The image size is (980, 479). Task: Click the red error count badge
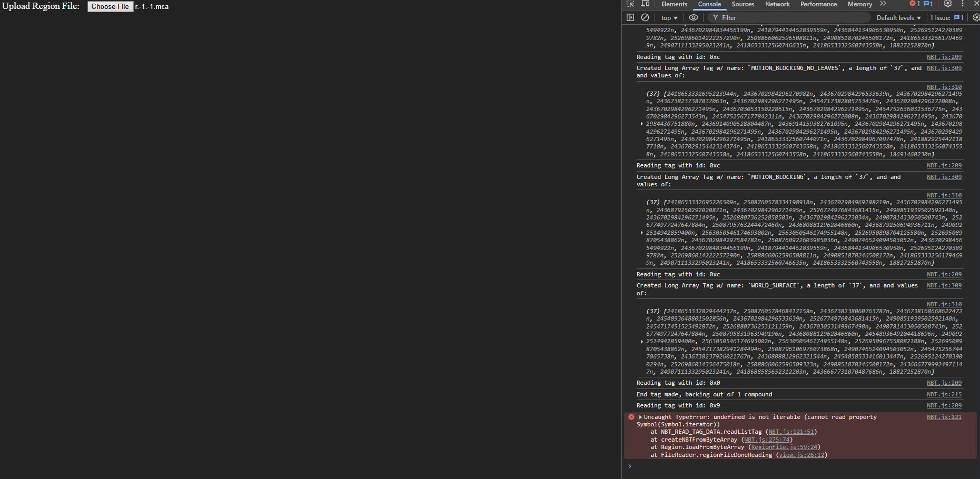pyautogui.click(x=915, y=4)
